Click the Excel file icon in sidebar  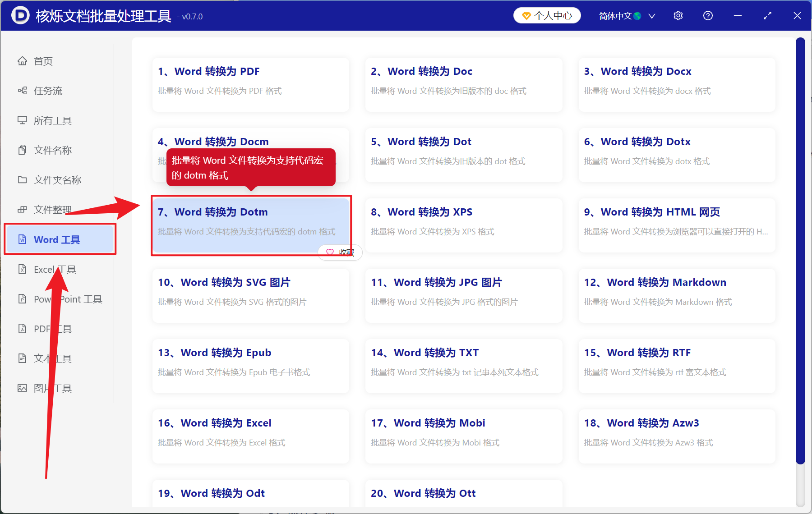tap(22, 269)
